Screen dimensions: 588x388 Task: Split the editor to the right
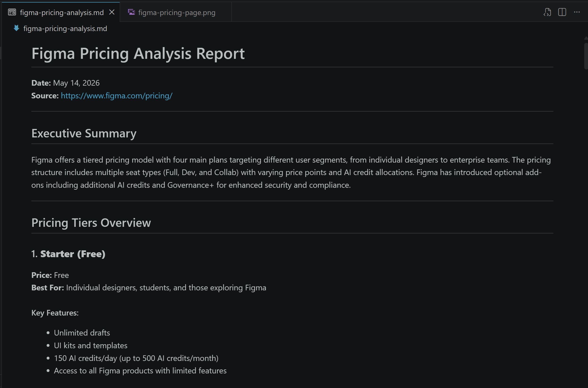pos(562,12)
